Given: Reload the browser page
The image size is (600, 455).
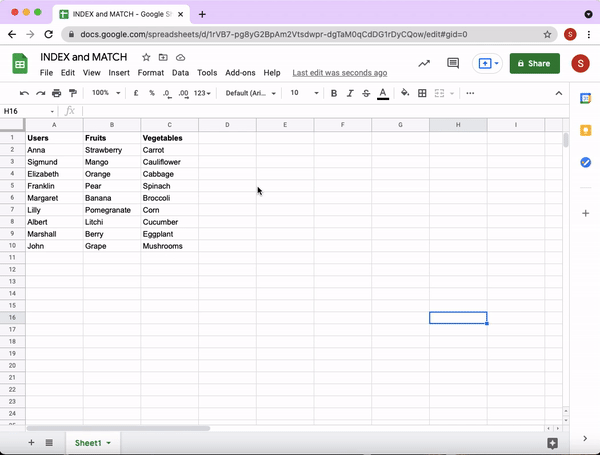Looking at the screenshot, I should pos(48,34).
